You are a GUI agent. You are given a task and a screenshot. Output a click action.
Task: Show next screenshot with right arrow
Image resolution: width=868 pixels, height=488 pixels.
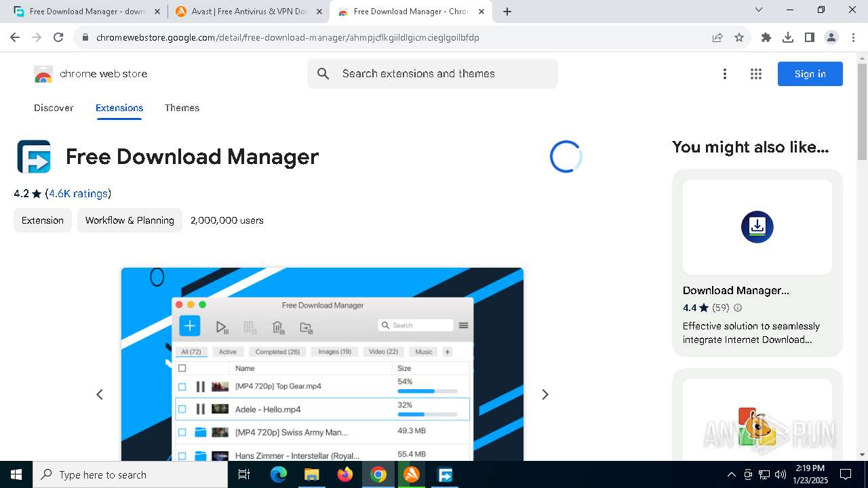coord(545,394)
